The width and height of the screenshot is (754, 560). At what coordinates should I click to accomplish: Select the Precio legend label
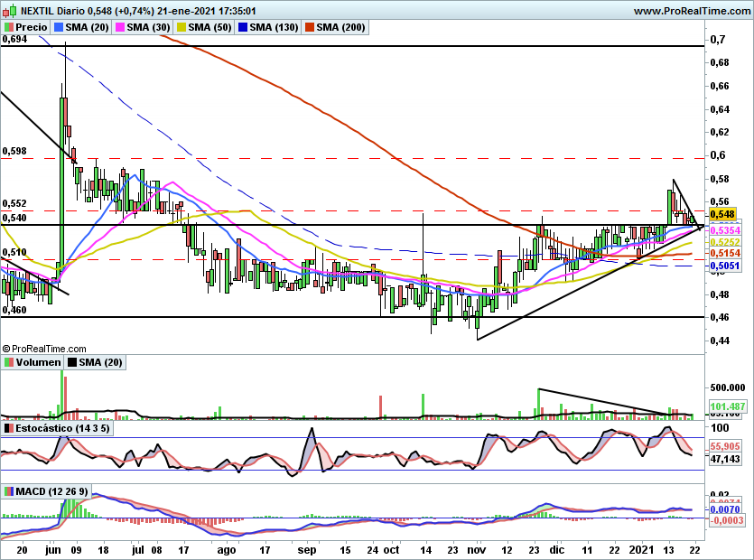point(32,27)
